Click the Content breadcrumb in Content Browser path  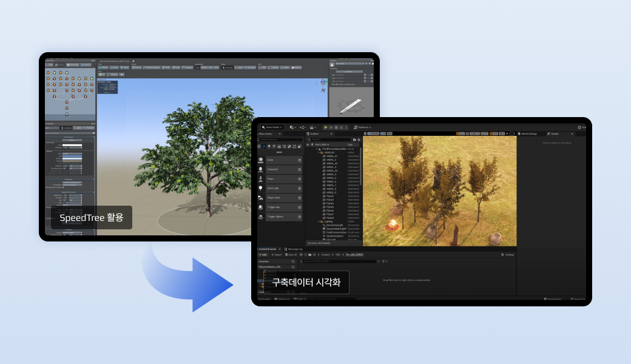(326, 255)
